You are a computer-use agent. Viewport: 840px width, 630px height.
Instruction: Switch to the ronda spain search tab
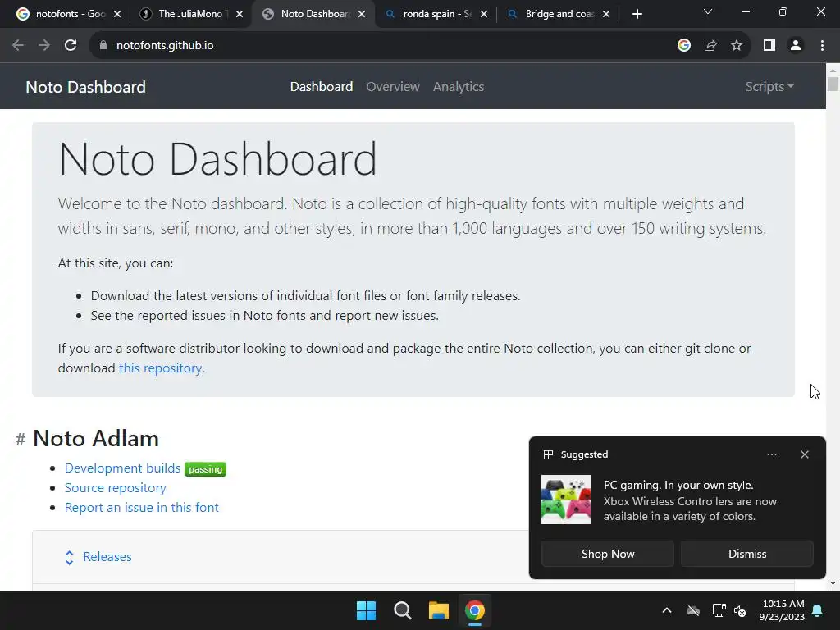click(x=436, y=14)
